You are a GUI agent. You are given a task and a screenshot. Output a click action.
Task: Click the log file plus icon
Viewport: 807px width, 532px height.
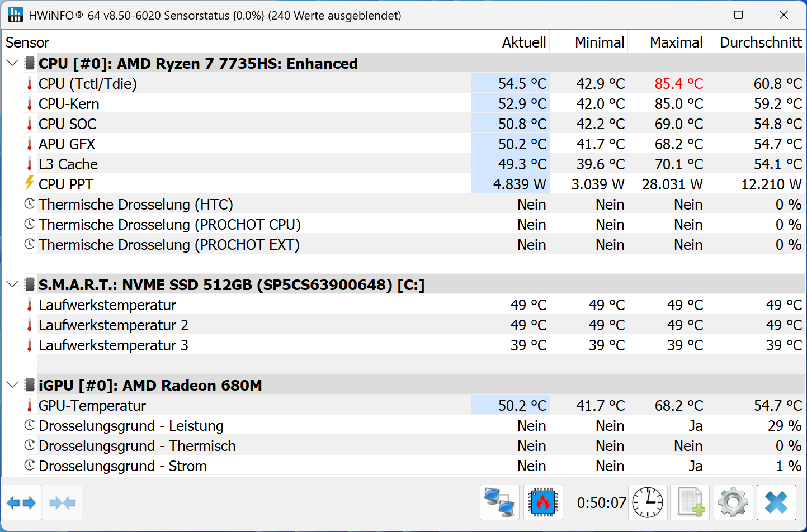[690, 503]
